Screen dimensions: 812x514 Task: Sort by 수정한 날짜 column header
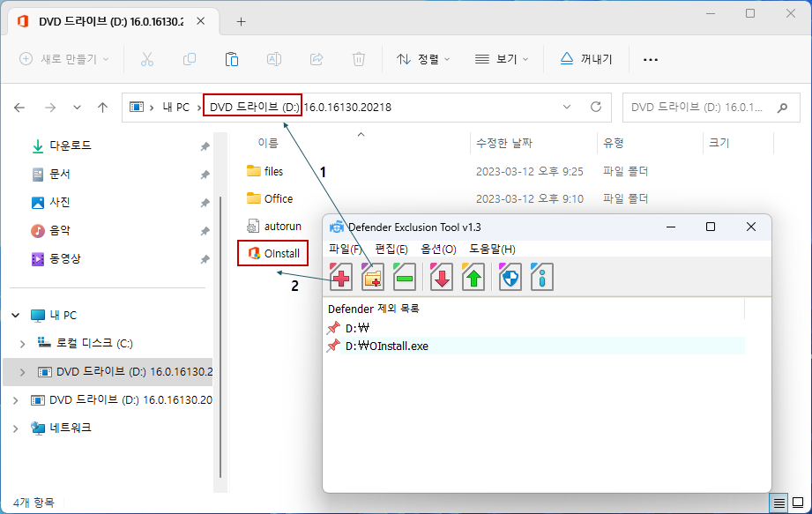(x=504, y=143)
